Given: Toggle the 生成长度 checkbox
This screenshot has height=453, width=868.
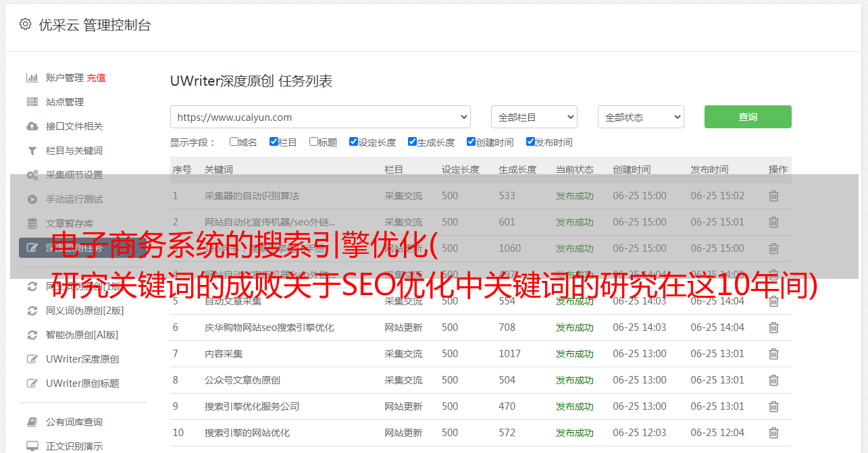Looking at the screenshot, I should click(x=412, y=142).
